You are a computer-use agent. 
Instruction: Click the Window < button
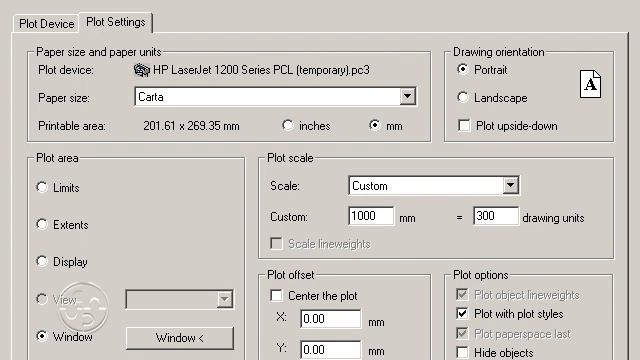(180, 338)
